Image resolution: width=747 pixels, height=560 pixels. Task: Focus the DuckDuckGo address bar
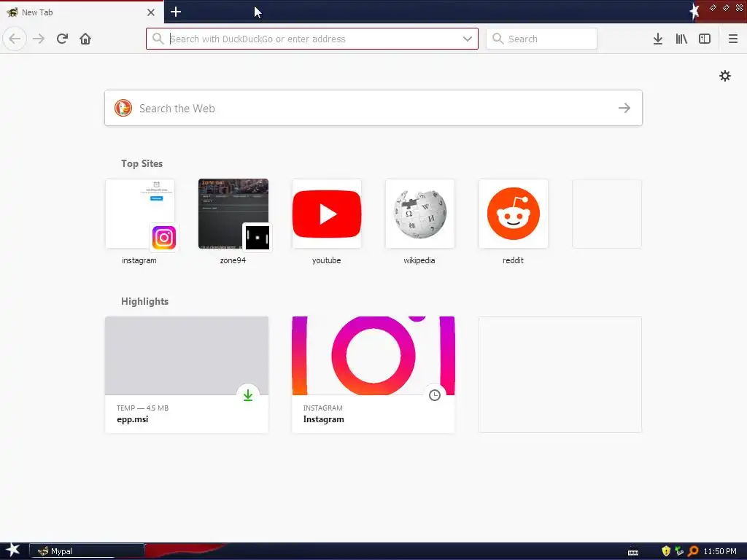(x=312, y=39)
